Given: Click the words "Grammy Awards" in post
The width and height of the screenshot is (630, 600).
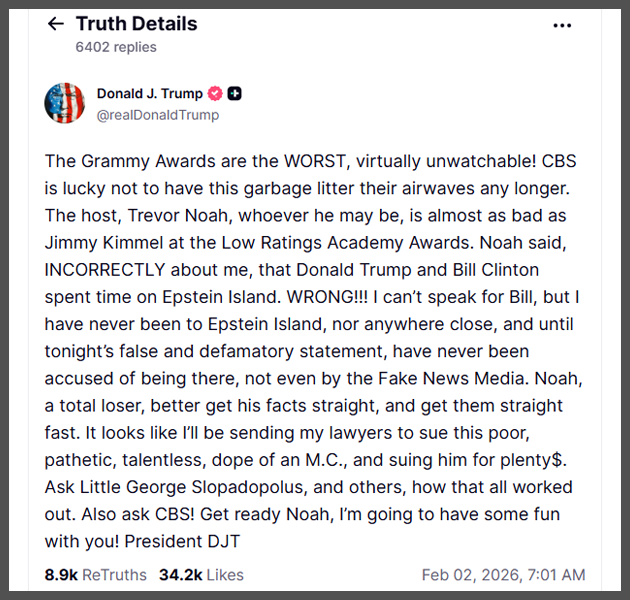Looking at the screenshot, I should click(135, 160).
